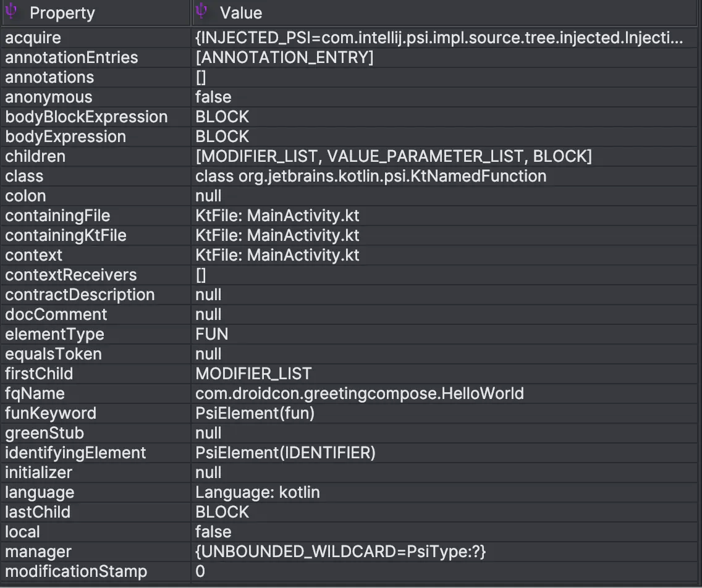Select the elementType property cell
Screen dimensions: 702x588
(55, 334)
